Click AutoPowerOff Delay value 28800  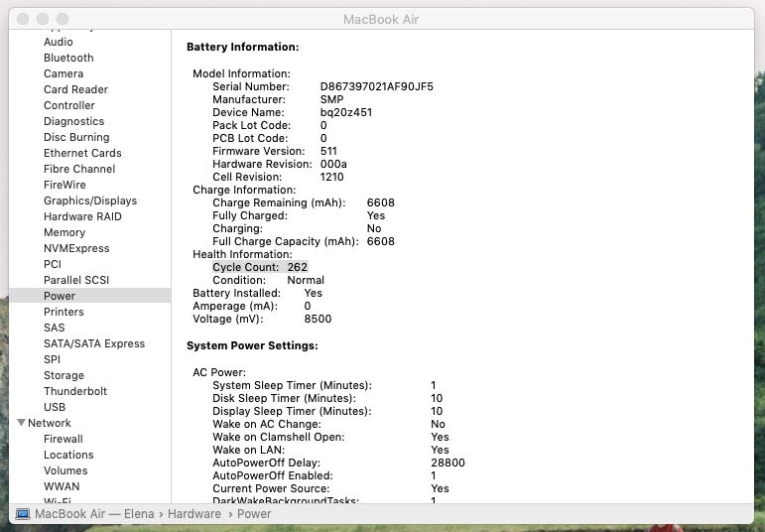click(x=447, y=463)
